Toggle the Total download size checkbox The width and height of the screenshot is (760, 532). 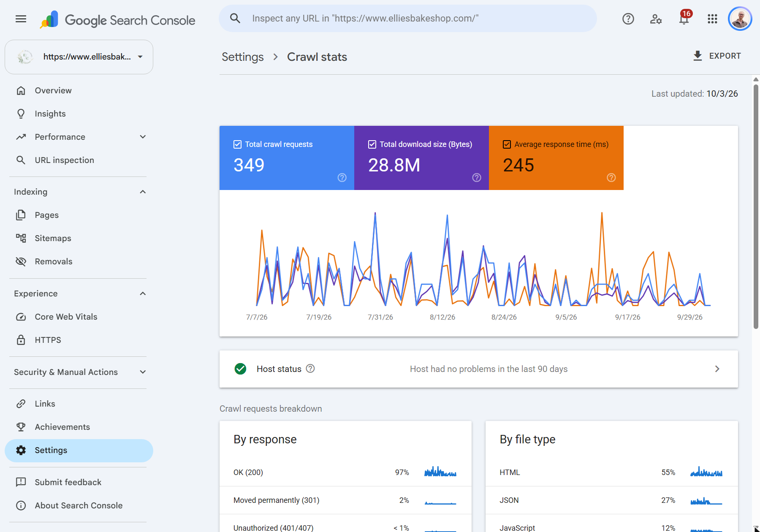tap(372, 144)
